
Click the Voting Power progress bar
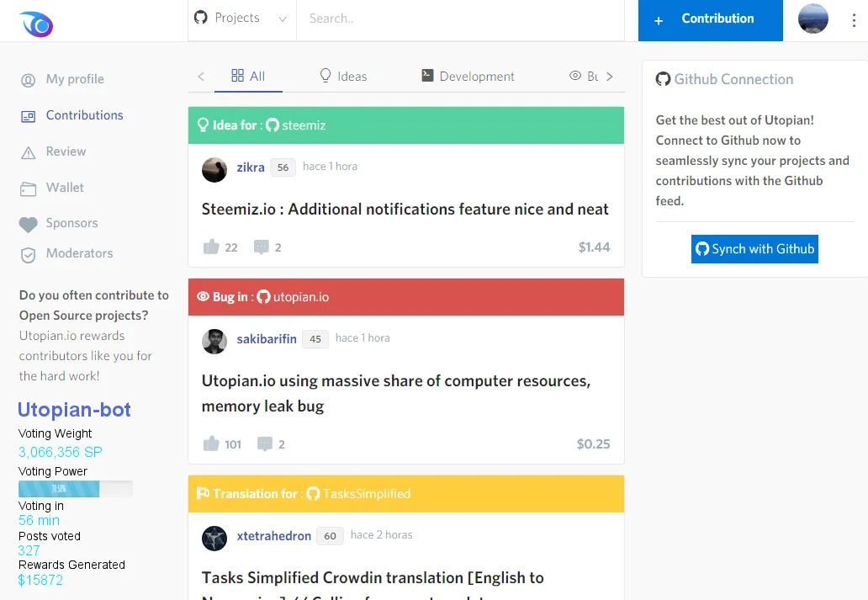tap(76, 489)
